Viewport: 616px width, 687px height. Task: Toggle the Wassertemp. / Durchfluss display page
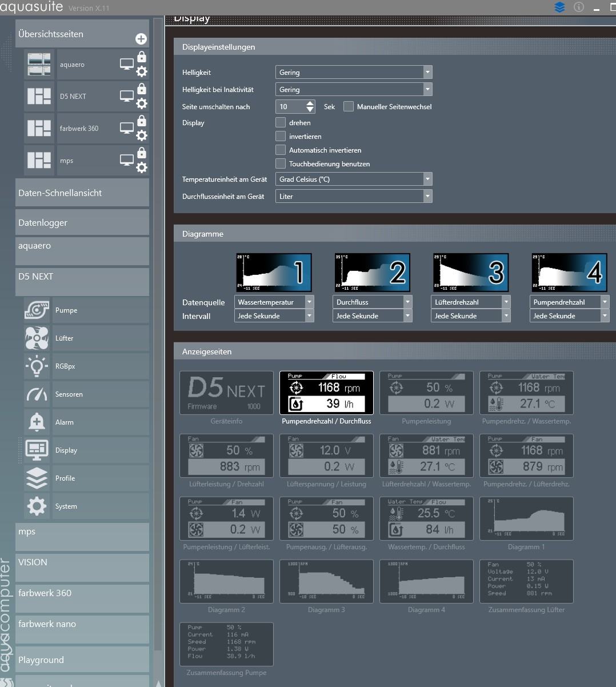click(426, 518)
